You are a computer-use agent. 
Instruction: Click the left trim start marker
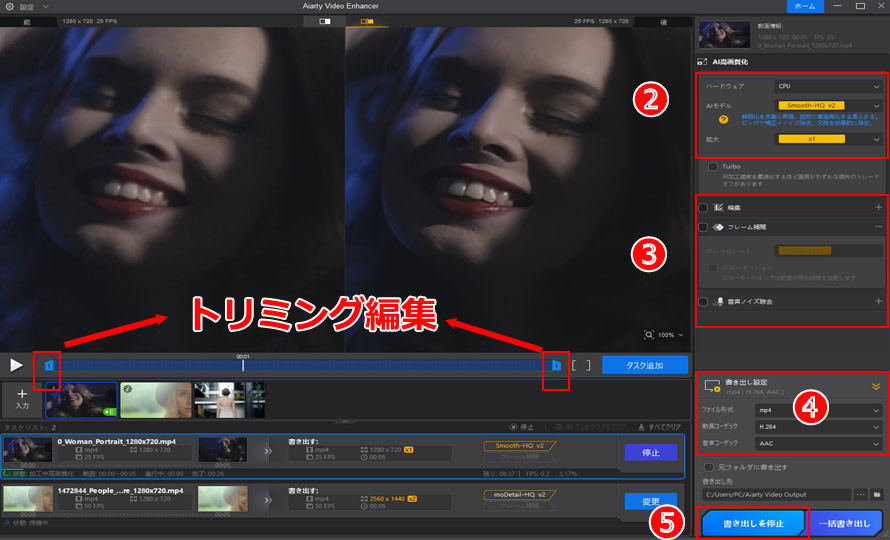[x=47, y=366]
